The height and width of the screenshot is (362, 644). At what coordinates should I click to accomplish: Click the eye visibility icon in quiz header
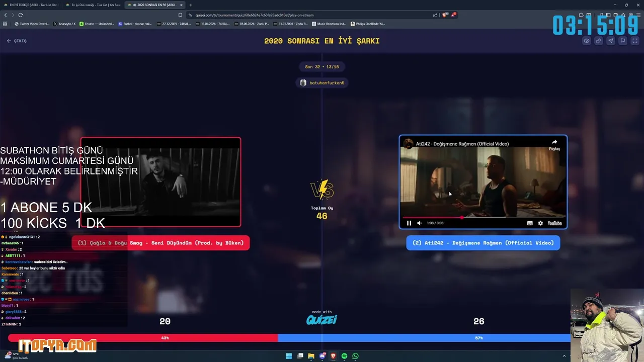click(587, 41)
